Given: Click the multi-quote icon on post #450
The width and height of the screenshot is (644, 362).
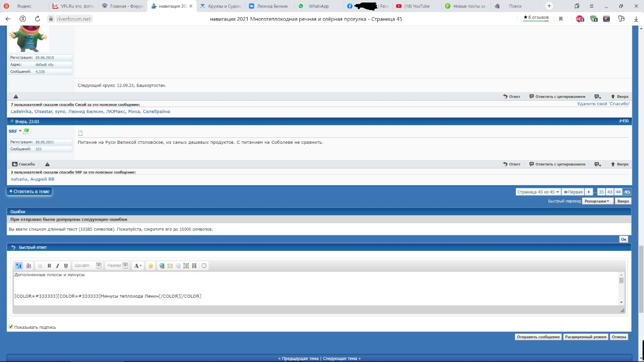Looking at the screenshot, I should pos(598,164).
